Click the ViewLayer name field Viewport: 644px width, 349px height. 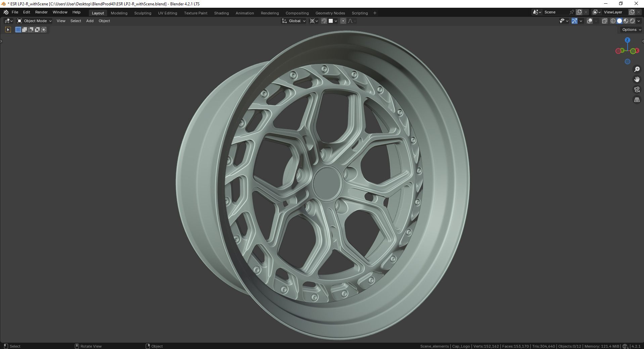[615, 12]
